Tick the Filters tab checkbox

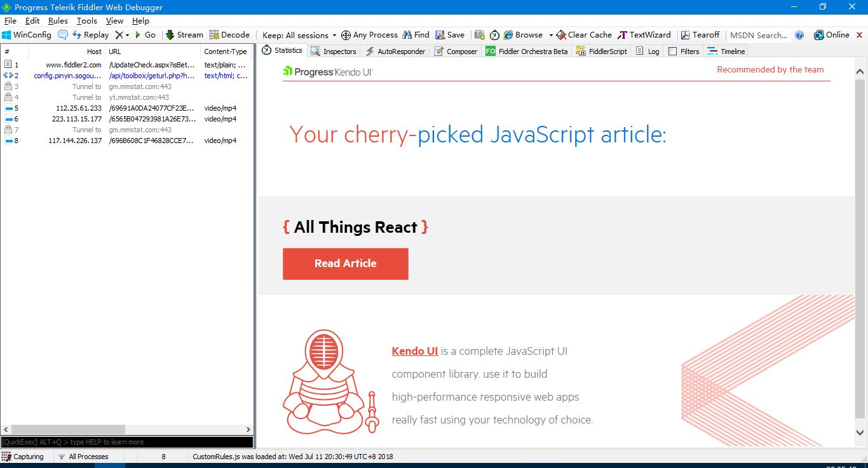(672, 52)
